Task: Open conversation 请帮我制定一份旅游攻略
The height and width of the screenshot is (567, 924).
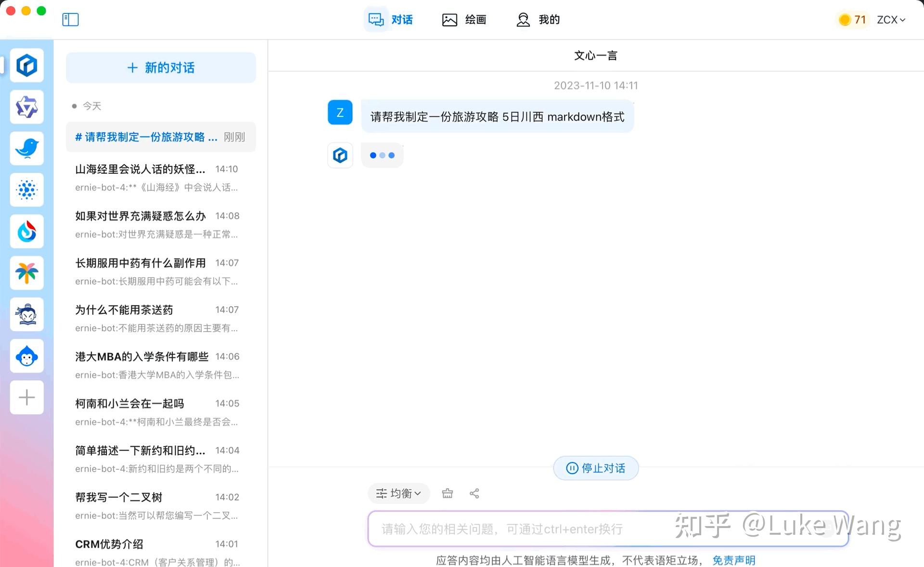Action: coord(161,137)
